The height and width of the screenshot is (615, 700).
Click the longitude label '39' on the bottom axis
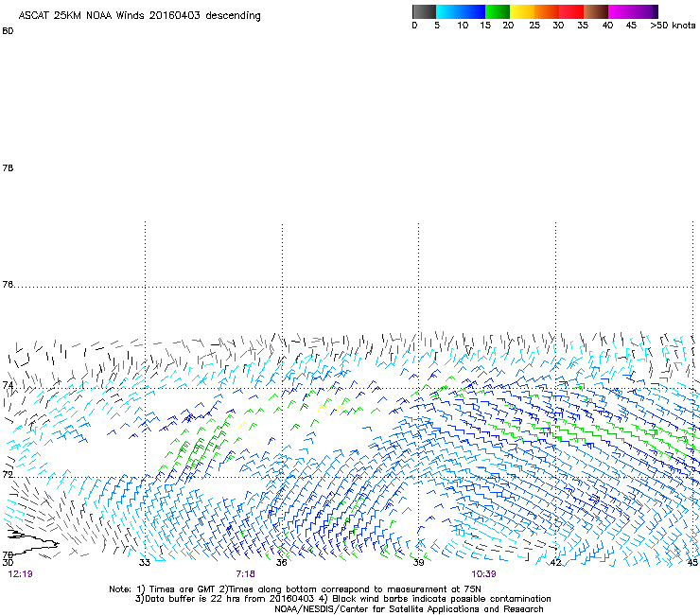point(418,562)
